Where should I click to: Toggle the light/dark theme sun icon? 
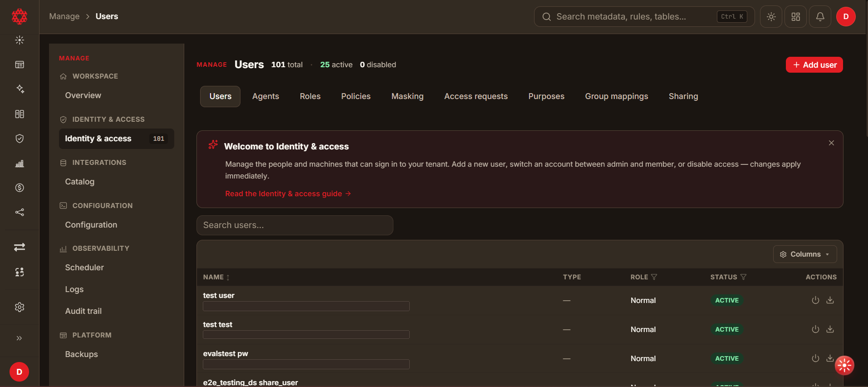point(771,17)
